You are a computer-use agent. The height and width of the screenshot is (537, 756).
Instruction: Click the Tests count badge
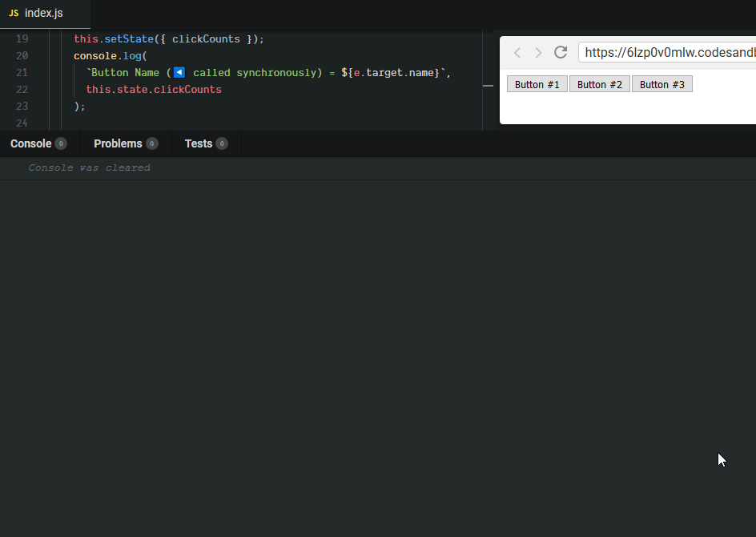222,144
